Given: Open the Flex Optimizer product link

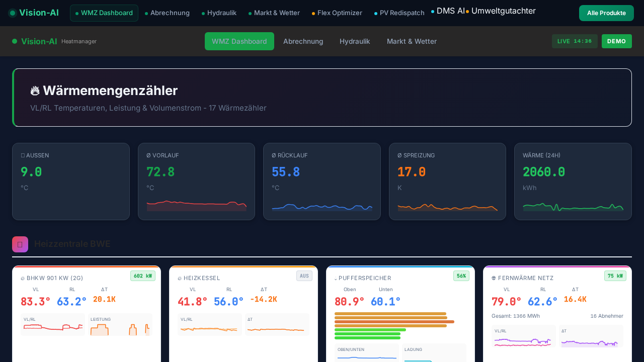Looking at the screenshot, I should tap(340, 13).
